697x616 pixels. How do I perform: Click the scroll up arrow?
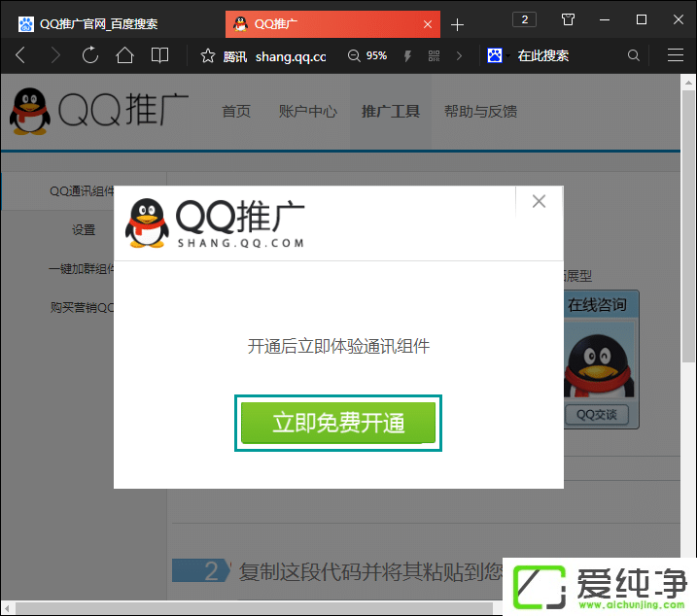pyautogui.click(x=688, y=83)
